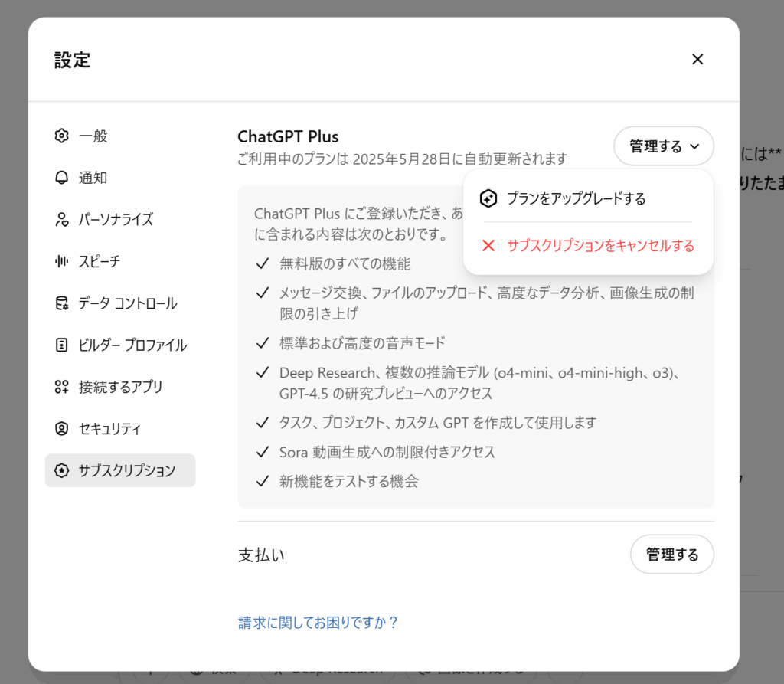Click the checkmark beside 新機能をテストする機会
Screen dimensions: 784x684
(263, 481)
